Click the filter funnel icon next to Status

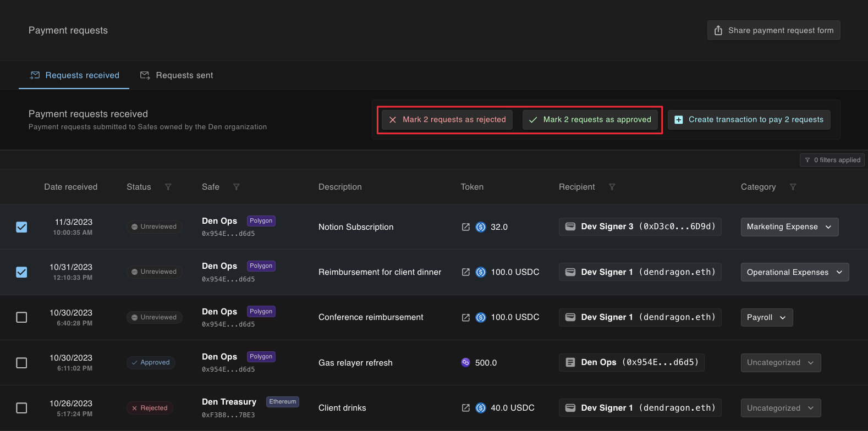coord(168,187)
